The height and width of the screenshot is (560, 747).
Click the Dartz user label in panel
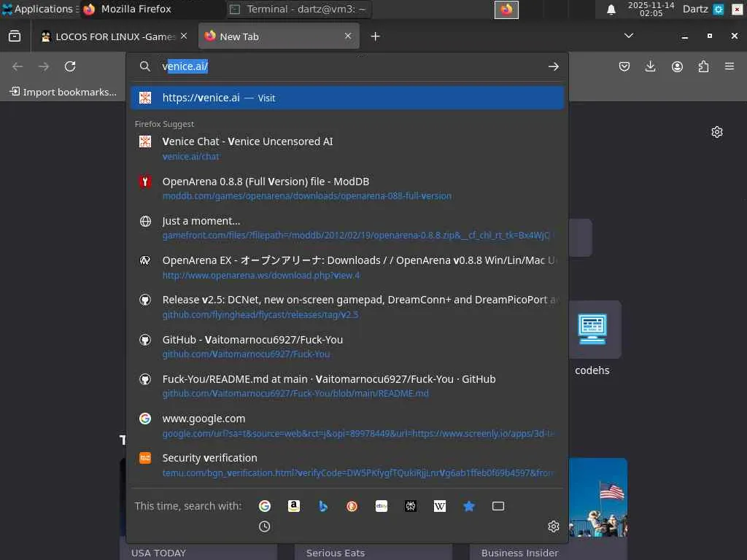(x=695, y=9)
